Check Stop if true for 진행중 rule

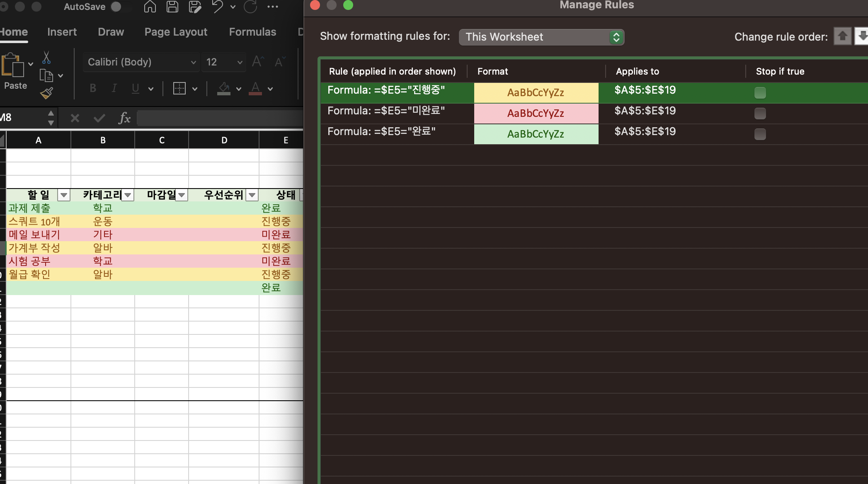point(760,92)
